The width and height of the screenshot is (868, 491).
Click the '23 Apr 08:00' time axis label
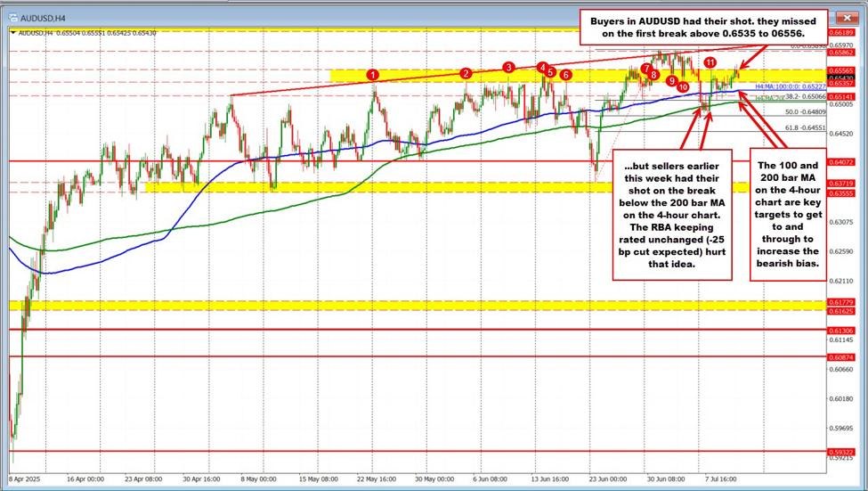[143, 479]
